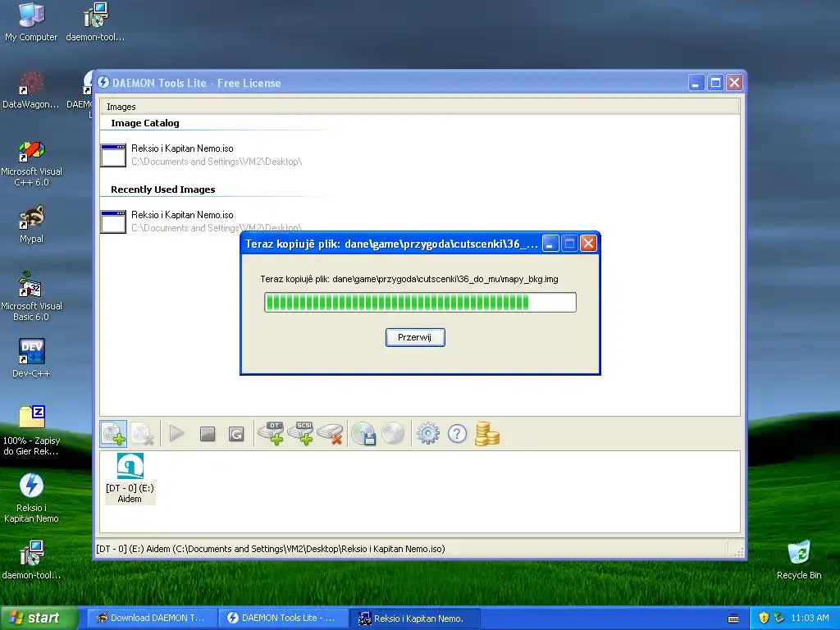Screen dimensions: 840x630
Task: Click Microsoft Visual Basic 6.0 desktop icon
Action: coord(32,296)
